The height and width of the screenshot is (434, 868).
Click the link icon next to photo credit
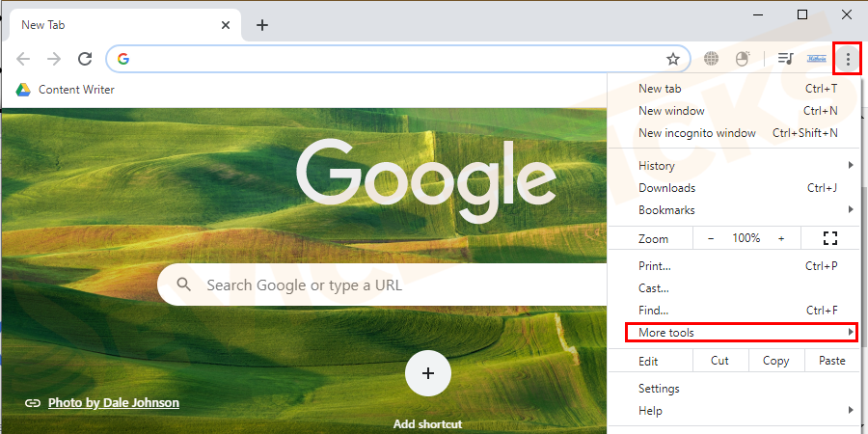coord(33,403)
